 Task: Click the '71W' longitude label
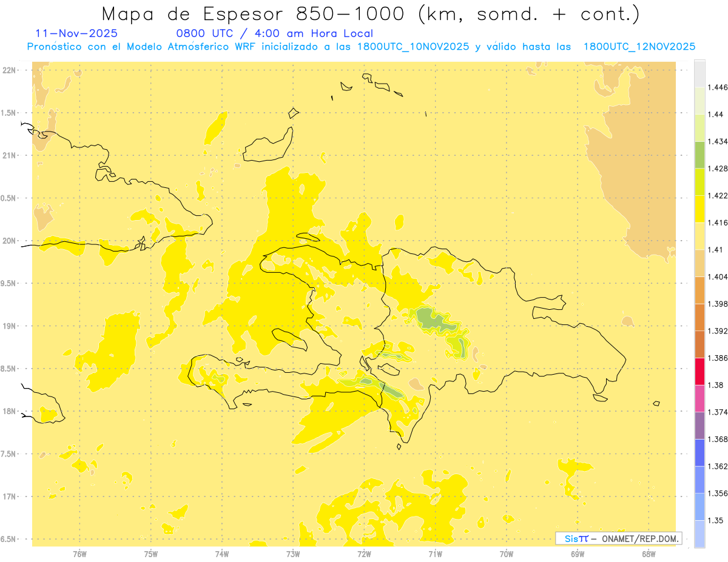435,554
